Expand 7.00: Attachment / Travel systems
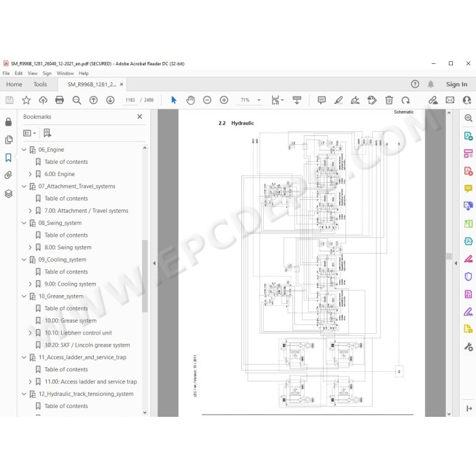The height and width of the screenshot is (476, 476). (x=30, y=211)
